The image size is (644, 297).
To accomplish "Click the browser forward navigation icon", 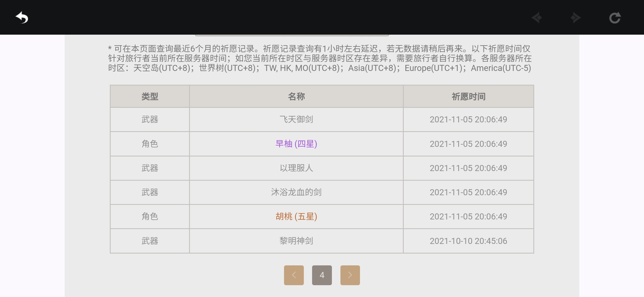I will tap(575, 18).
